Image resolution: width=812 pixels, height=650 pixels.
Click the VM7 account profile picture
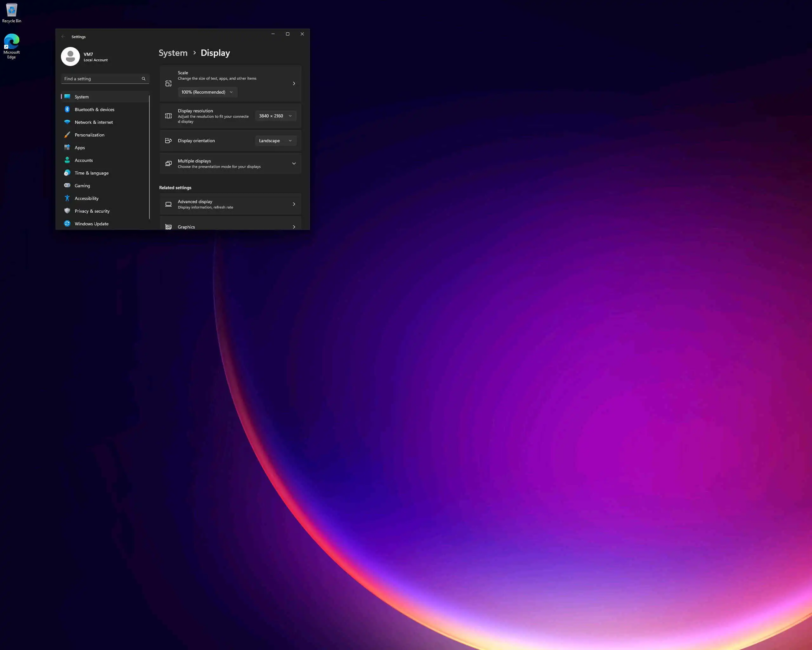[x=70, y=56]
